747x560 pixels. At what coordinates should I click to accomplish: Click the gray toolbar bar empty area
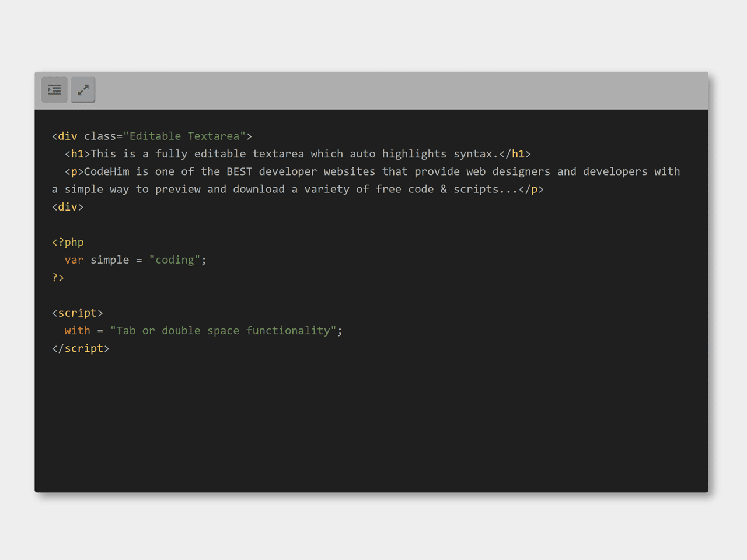pos(402,90)
